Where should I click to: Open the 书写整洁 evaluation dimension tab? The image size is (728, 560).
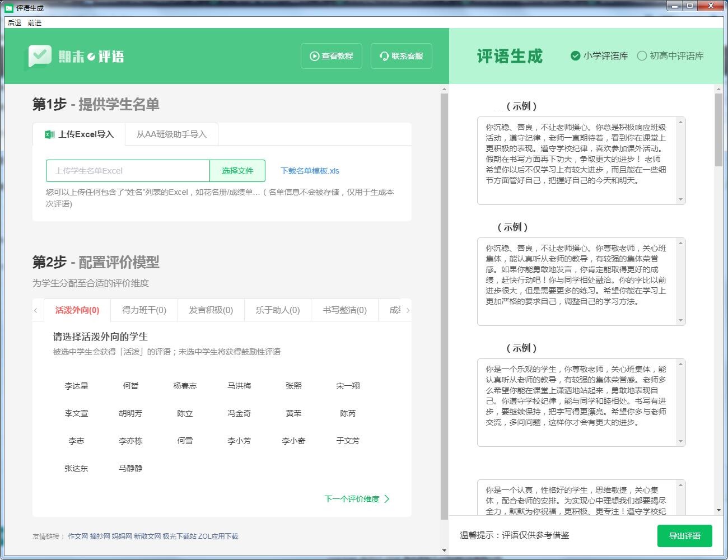point(344,310)
